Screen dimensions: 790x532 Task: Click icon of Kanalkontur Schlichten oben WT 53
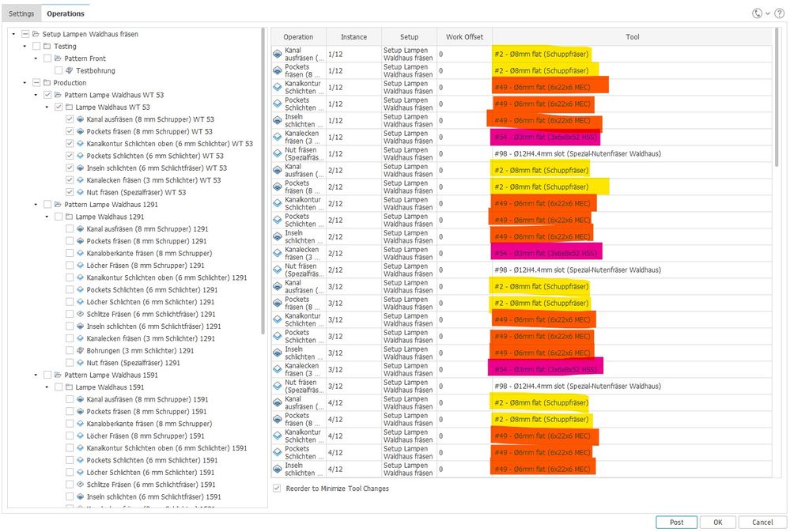pos(80,144)
